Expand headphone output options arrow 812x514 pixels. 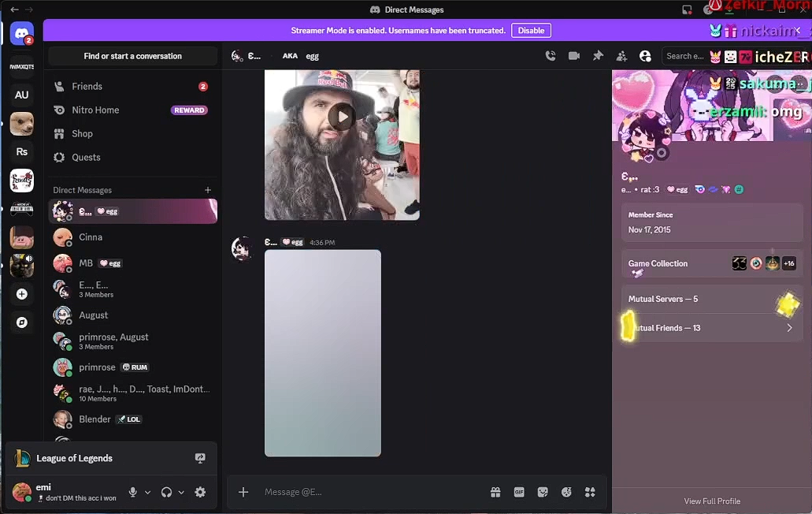(181, 492)
